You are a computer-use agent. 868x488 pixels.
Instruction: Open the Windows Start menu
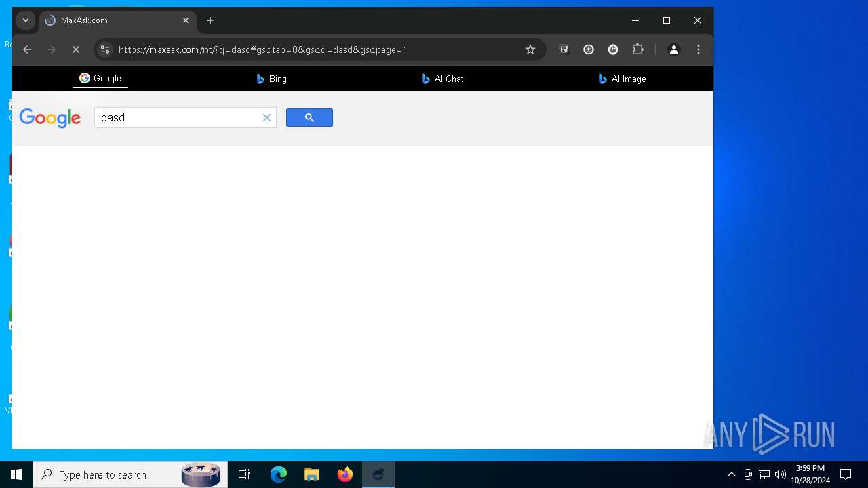point(16,474)
